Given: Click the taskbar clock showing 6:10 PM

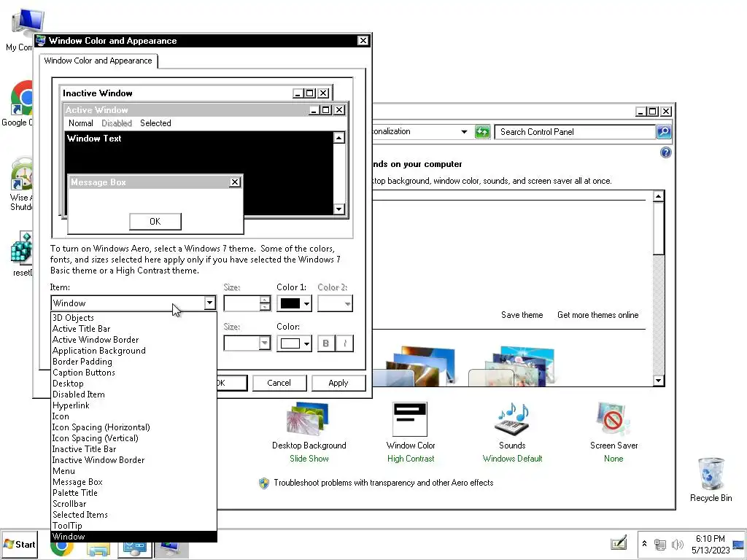Looking at the screenshot, I should [711, 544].
